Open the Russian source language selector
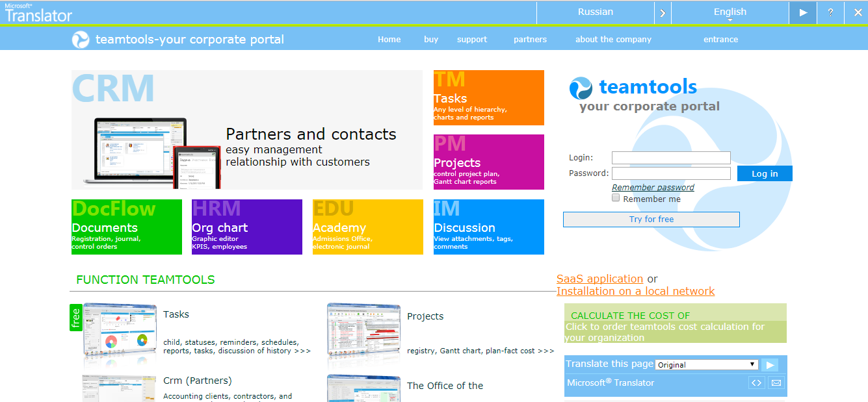Image resolution: width=868 pixels, height=402 pixels. (596, 12)
